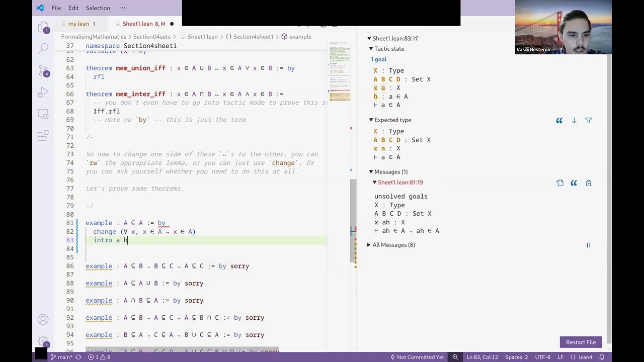Click the 1 goal label in Tactic state
This screenshot has width=644, height=362.
378,59
